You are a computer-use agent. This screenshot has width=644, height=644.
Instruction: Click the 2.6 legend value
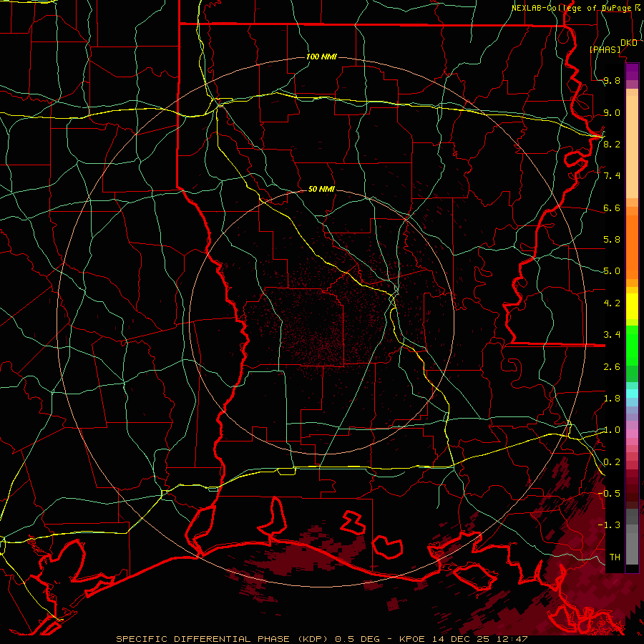pos(612,367)
